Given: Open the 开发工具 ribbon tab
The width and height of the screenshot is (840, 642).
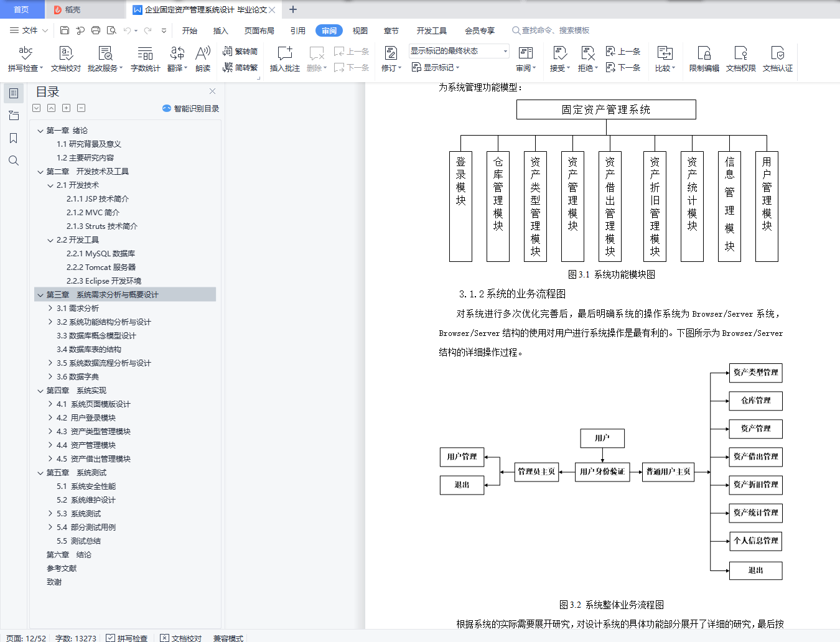Looking at the screenshot, I should (x=432, y=30).
